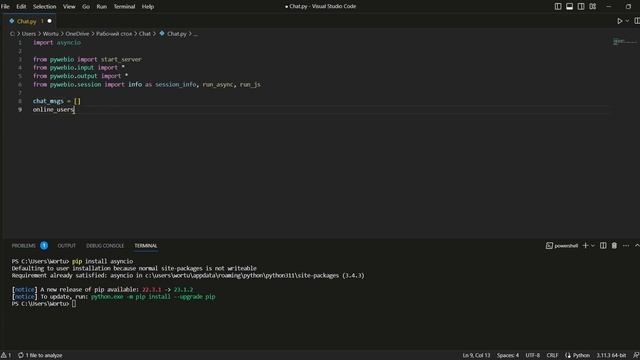Screen dimensions: 640x360
Task: Click Users breadcrumb segment
Action: pos(29,34)
